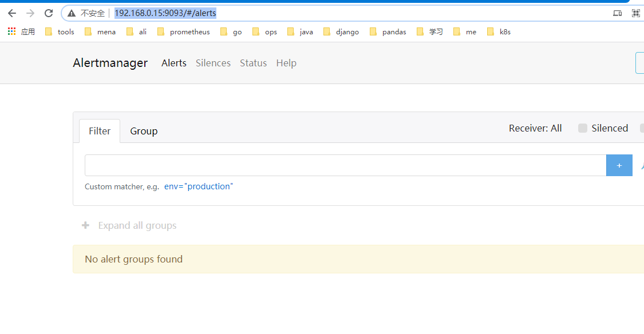Open the Silences navigation item
Image resolution: width=644 pixels, height=334 pixels.
click(x=213, y=63)
